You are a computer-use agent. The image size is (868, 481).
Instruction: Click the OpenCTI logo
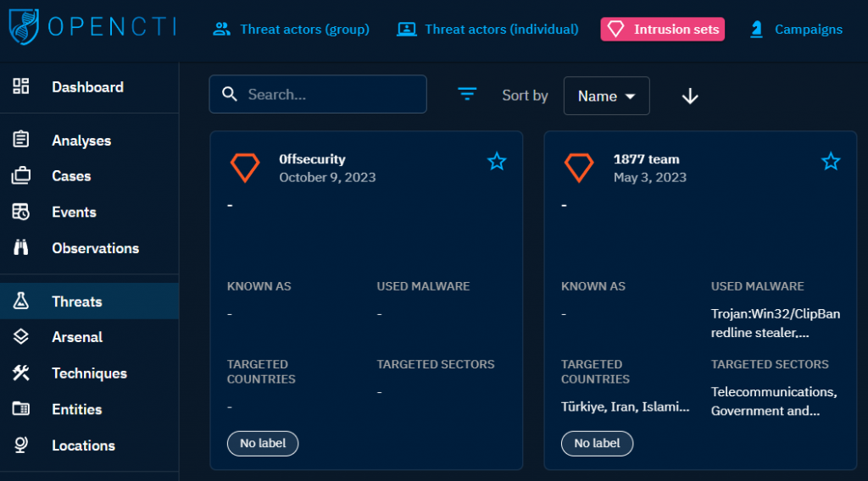[x=92, y=26]
